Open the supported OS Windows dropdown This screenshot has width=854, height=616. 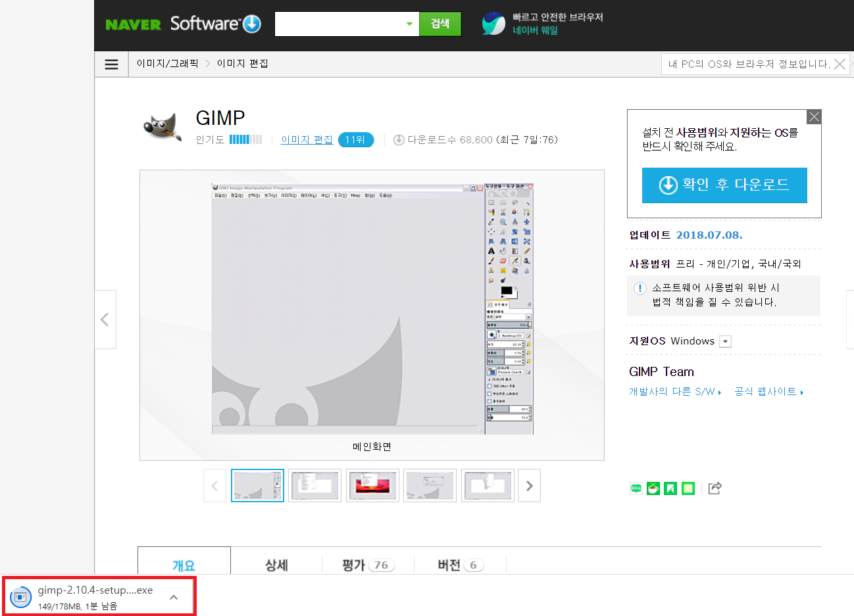point(725,341)
